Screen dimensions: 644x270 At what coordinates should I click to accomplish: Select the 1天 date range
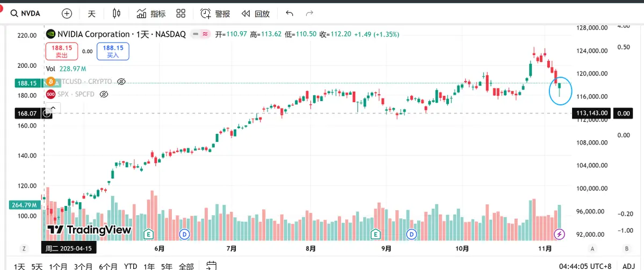(x=19, y=266)
